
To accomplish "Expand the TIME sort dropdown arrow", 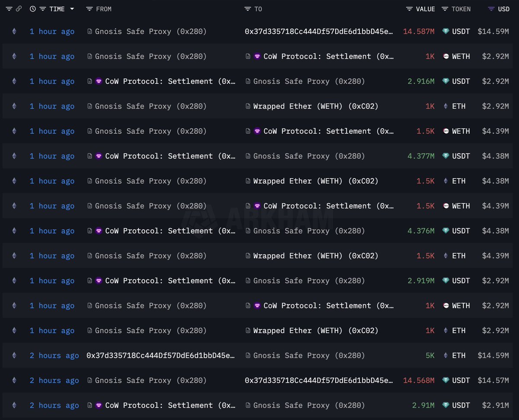I will point(72,9).
